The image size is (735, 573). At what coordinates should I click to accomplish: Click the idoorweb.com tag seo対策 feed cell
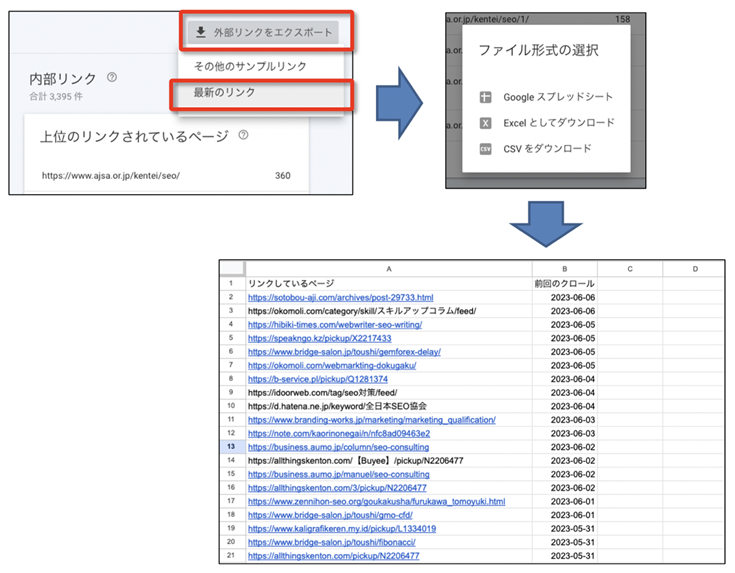[389, 392]
